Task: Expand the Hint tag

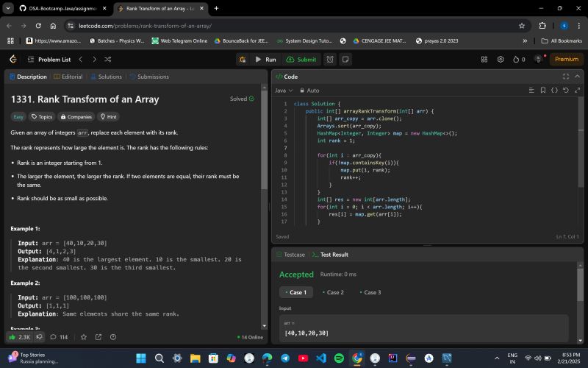Action: click(108, 116)
